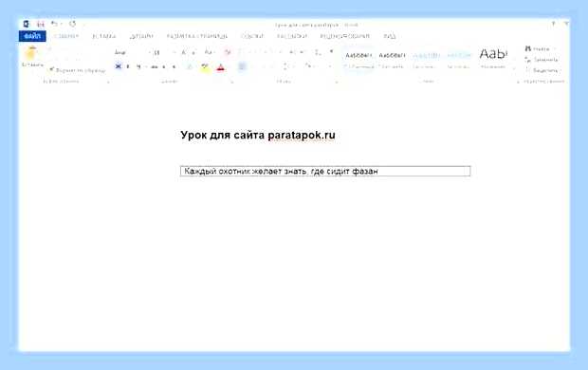Click inside the bordered text box with "Каждый охотник"
The width and height of the screenshot is (588, 370).
(x=325, y=171)
